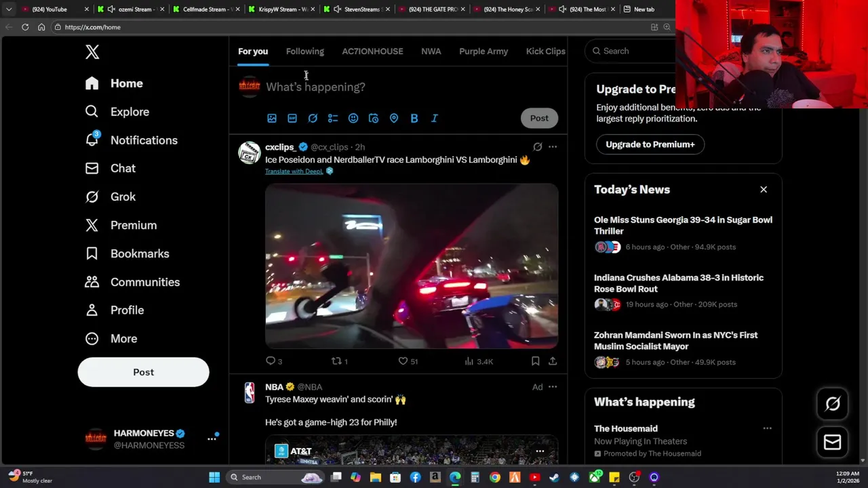868x488 pixels.
Task: Close the Today's News panel
Action: (x=764, y=190)
